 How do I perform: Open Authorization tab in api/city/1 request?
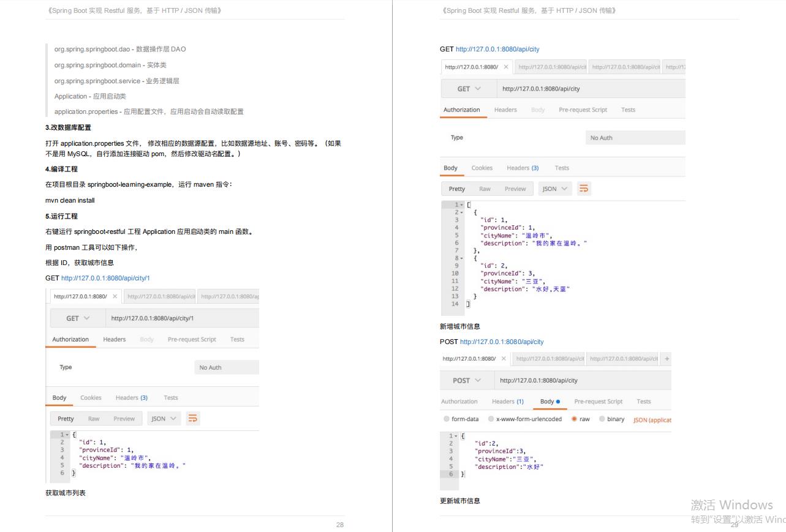coord(70,339)
